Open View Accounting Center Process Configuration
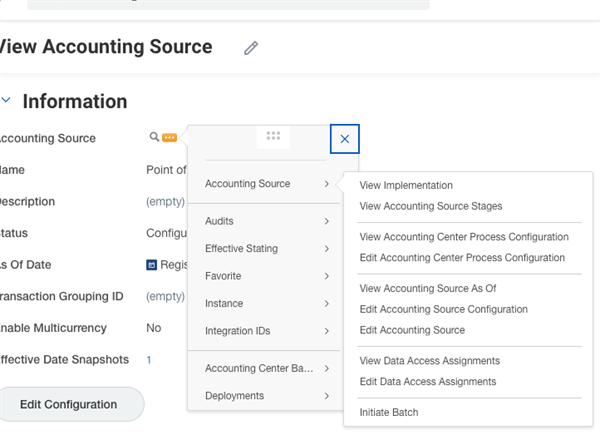 (x=464, y=237)
